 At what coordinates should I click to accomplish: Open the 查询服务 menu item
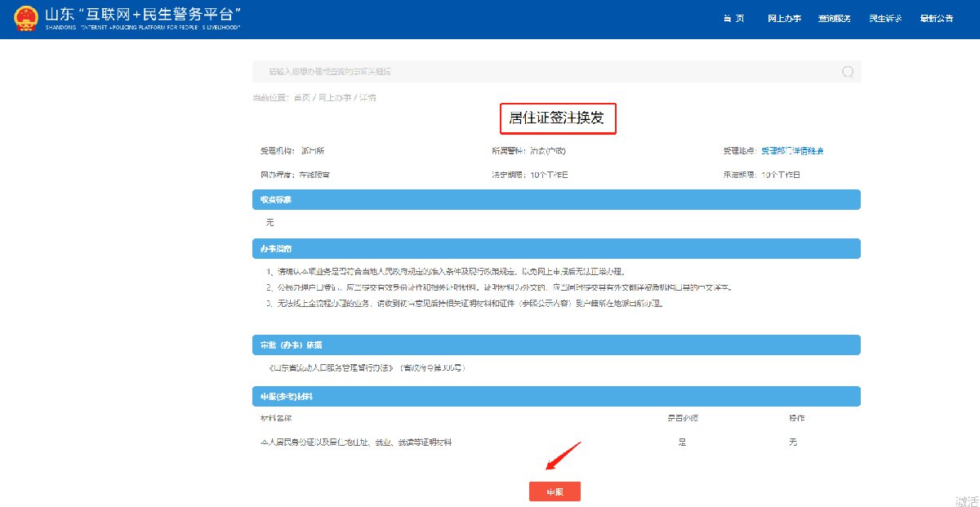tap(835, 19)
